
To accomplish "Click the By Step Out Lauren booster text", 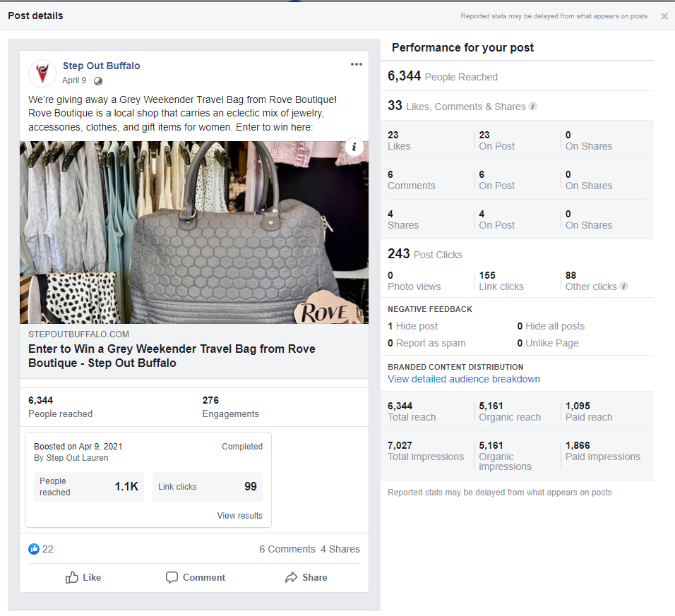I will point(71,458).
